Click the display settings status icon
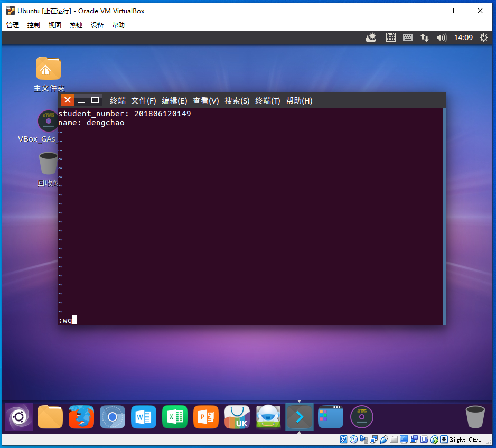Screen dimensions: 496x448 coord(404,440)
